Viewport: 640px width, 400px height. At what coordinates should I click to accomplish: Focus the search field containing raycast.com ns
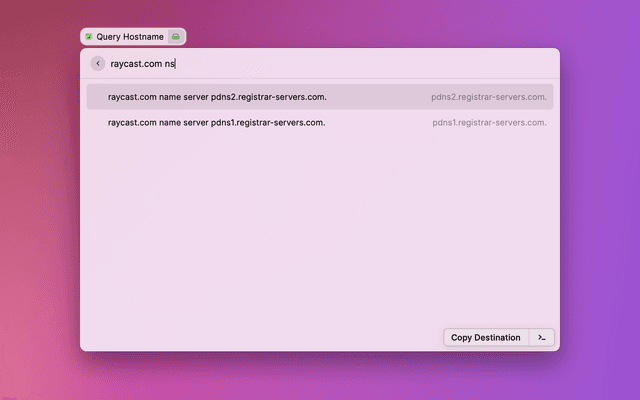tap(300, 63)
